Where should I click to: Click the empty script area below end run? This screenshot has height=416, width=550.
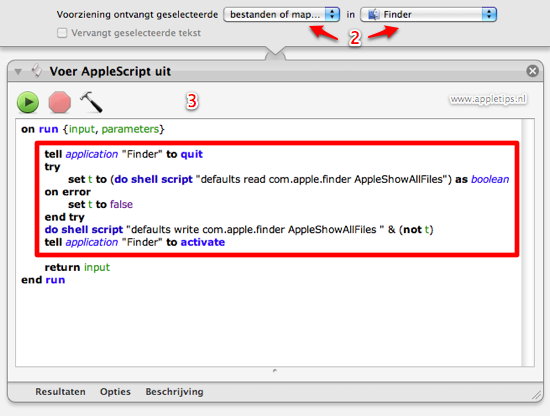(x=268, y=326)
